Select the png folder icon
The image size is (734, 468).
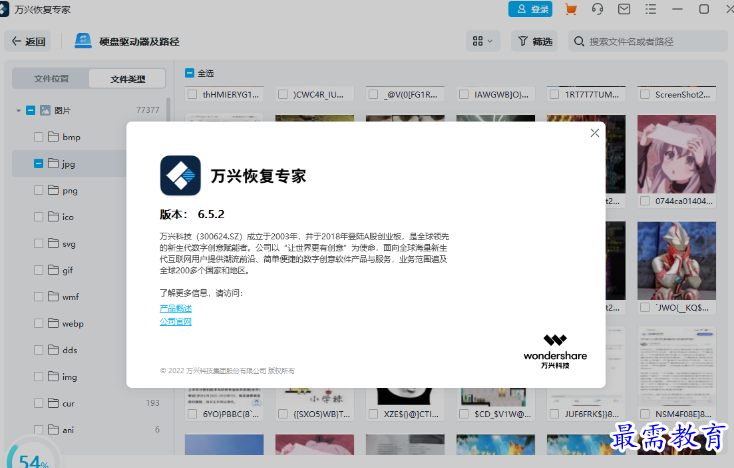tap(53, 190)
